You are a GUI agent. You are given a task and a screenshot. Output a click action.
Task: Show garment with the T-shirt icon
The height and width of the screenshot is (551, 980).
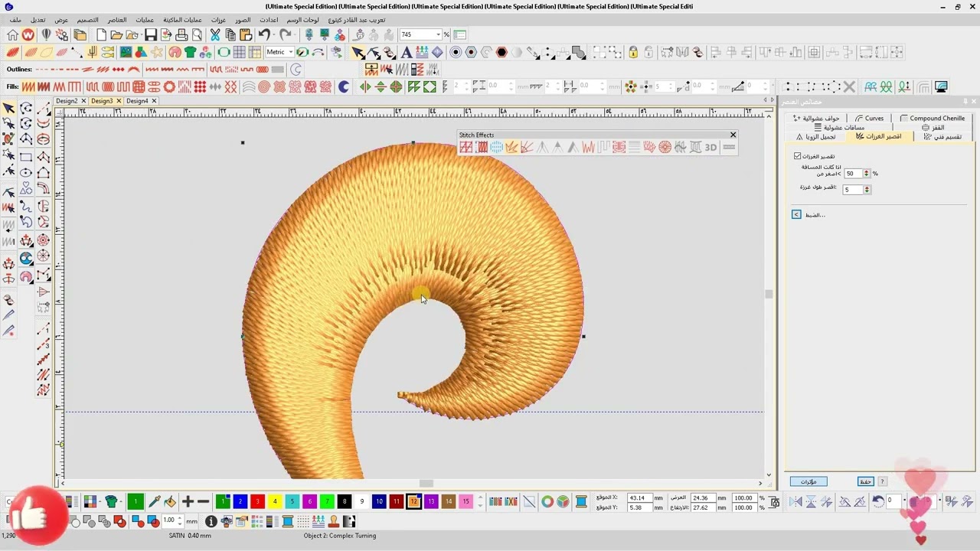[x=191, y=53]
